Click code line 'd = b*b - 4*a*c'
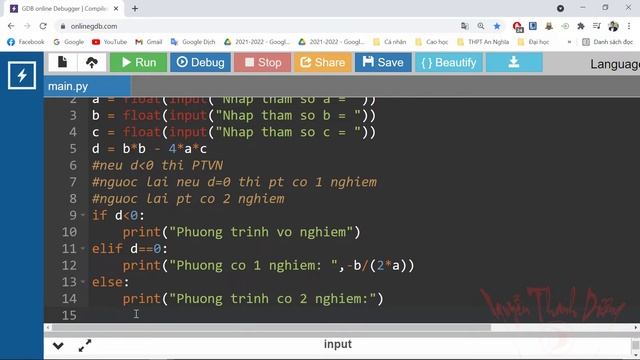640x360 pixels. click(149, 149)
